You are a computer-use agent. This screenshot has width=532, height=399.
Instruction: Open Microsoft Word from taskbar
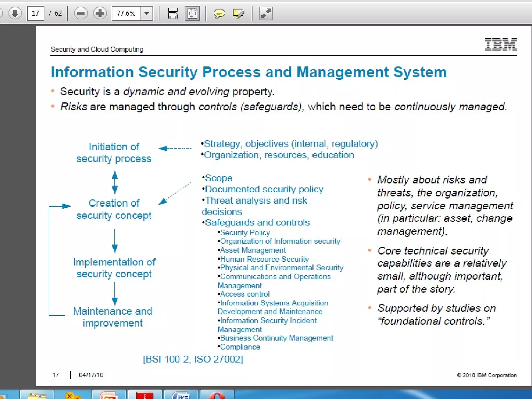[181, 395]
